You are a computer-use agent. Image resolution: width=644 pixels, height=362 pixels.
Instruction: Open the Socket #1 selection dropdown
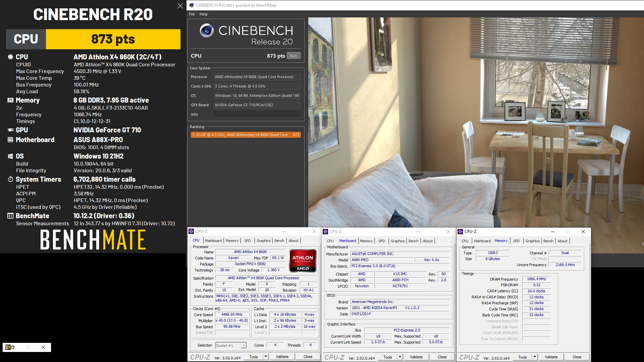[x=231, y=345]
